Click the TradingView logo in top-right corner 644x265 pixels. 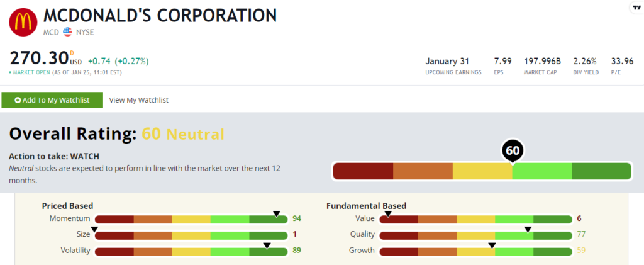[636, 8]
